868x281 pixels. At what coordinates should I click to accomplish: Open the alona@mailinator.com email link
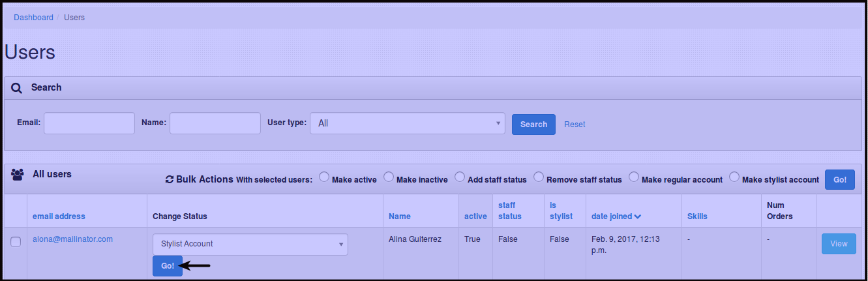pyautogui.click(x=73, y=239)
